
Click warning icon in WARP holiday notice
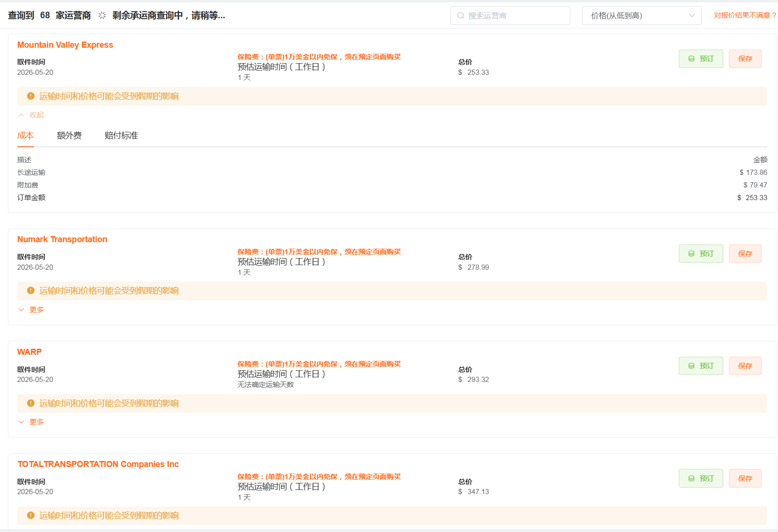[31, 403]
